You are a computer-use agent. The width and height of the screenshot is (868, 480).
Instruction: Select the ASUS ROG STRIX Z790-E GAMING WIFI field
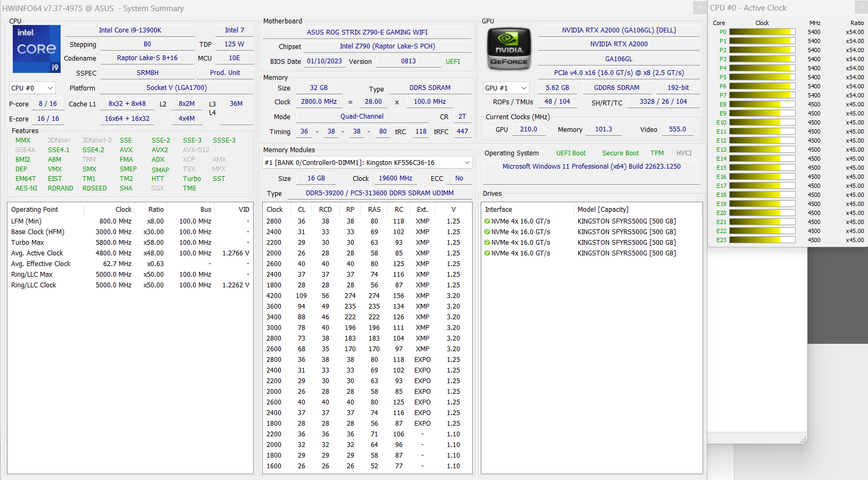click(367, 32)
